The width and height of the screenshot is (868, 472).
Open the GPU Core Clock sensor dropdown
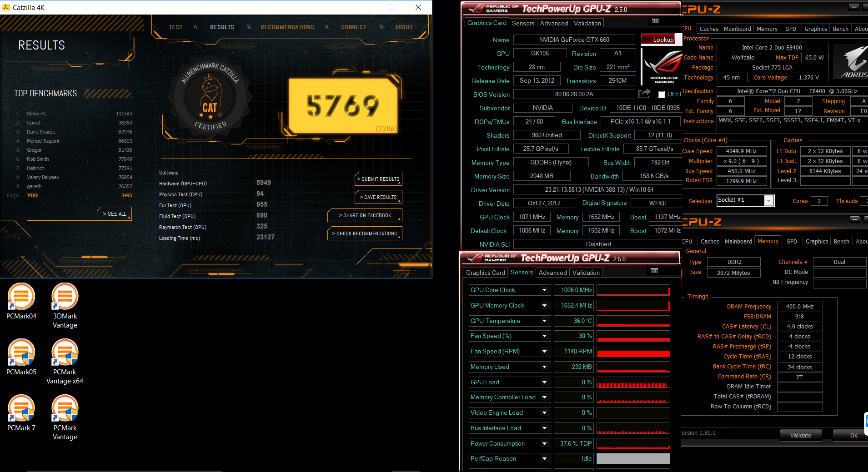tap(544, 290)
